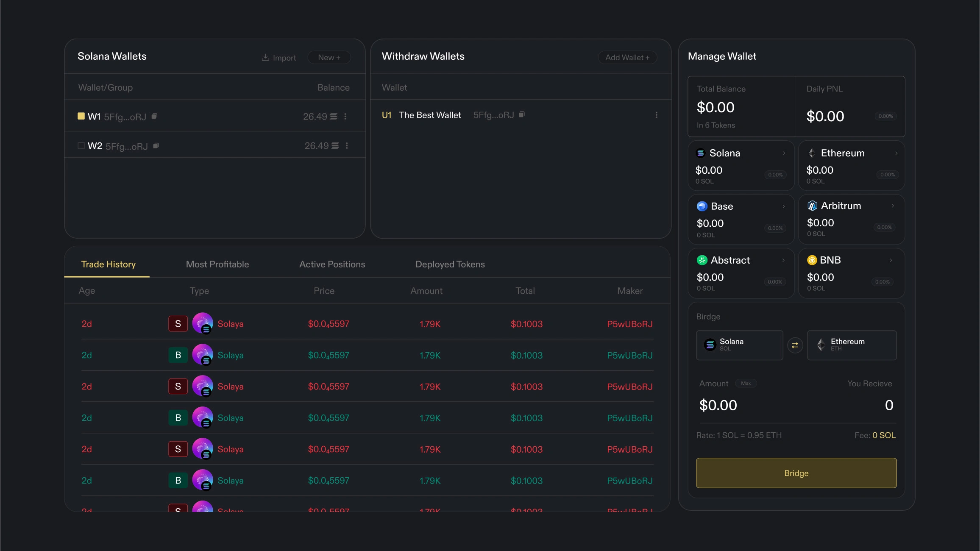This screenshot has width=980, height=551.
Task: Open W1 wallet three-dot menu
Action: point(345,116)
